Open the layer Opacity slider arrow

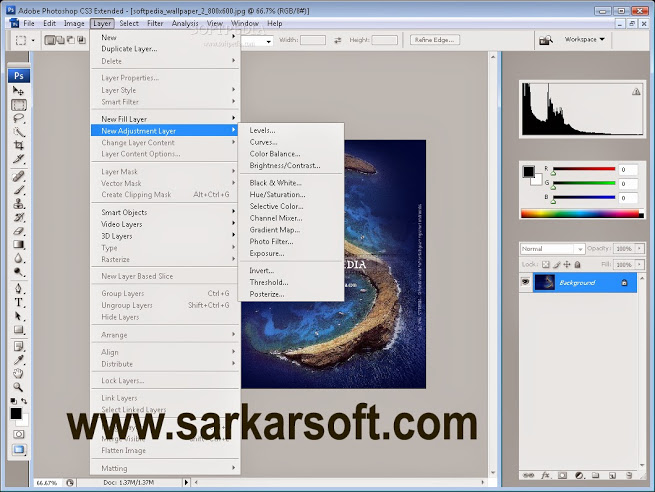click(639, 249)
